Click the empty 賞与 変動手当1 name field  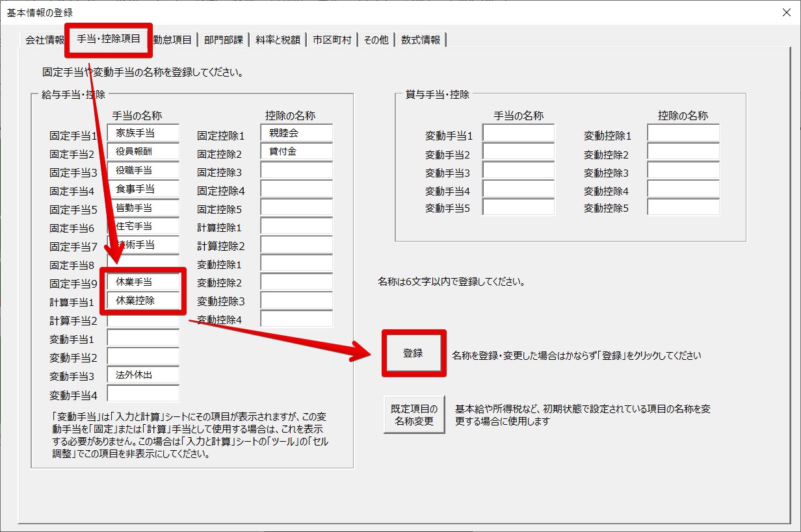[x=518, y=133]
